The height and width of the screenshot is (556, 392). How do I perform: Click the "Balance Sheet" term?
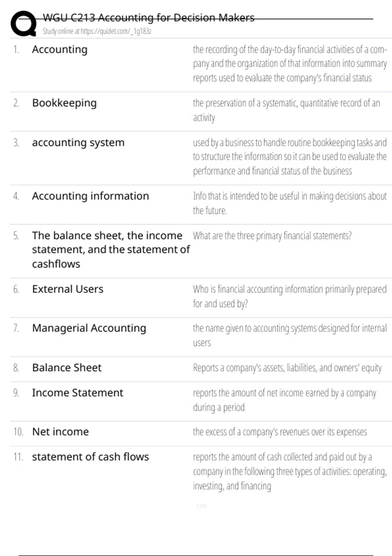pyautogui.click(x=67, y=368)
